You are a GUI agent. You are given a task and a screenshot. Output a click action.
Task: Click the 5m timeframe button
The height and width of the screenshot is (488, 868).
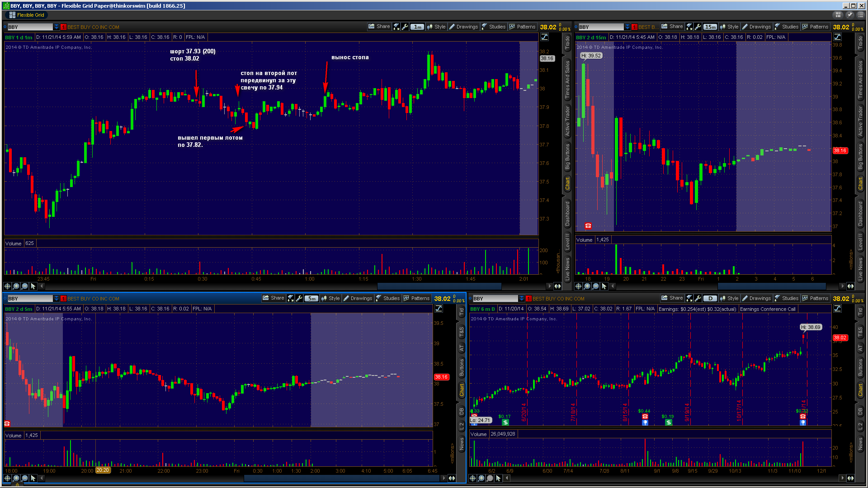311,298
